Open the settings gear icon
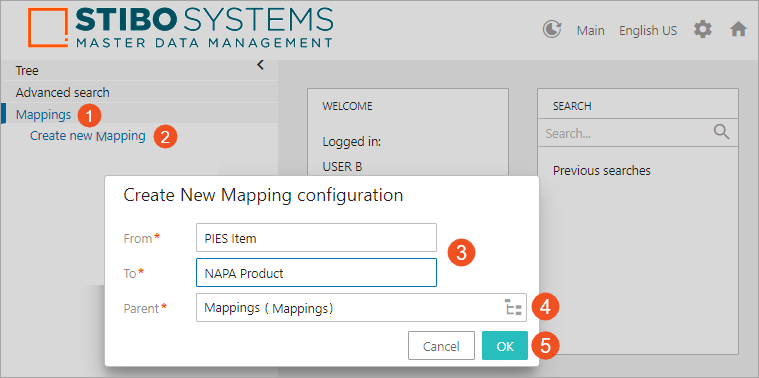This screenshot has height=378, width=759. 703,30
